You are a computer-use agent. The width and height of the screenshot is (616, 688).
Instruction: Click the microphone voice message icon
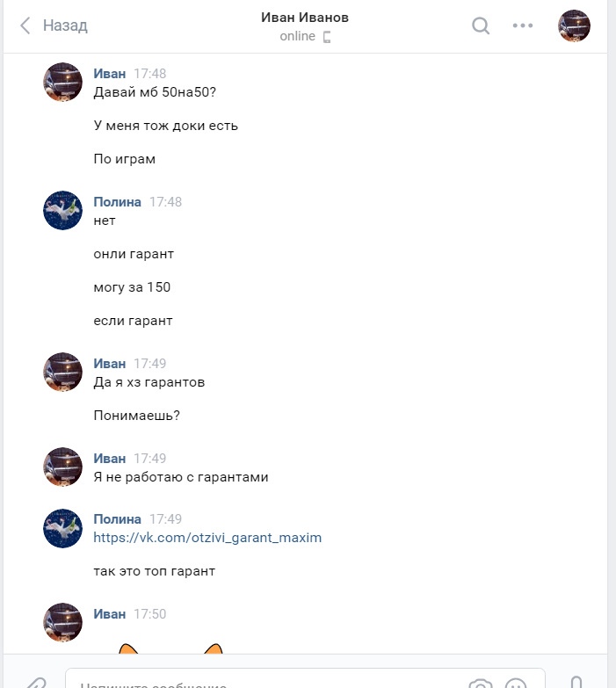[x=576, y=683]
